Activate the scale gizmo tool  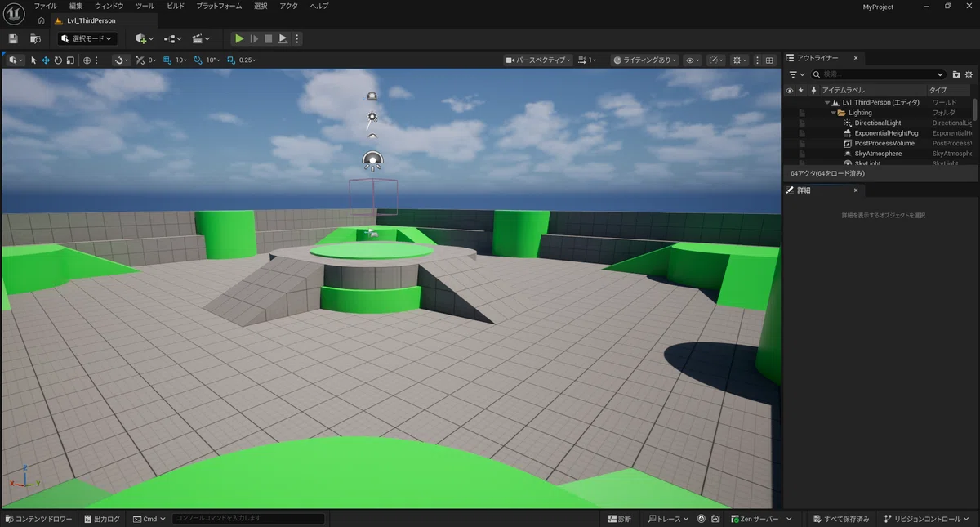click(70, 60)
